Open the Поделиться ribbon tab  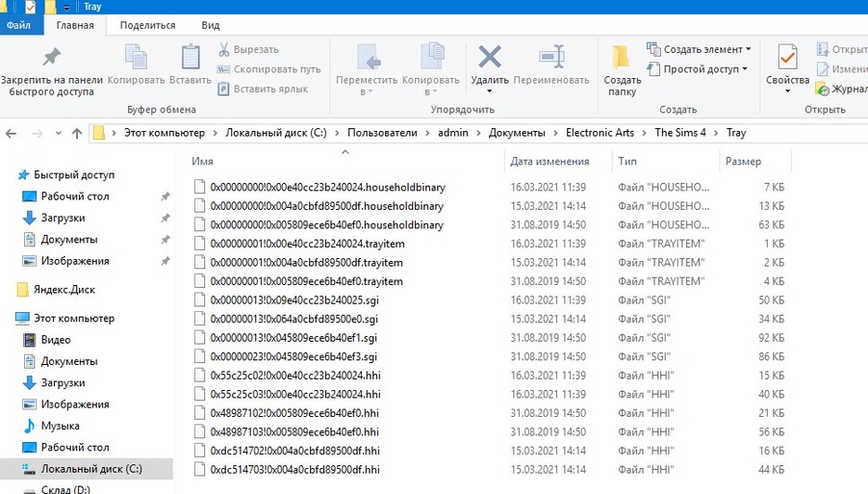(x=147, y=26)
